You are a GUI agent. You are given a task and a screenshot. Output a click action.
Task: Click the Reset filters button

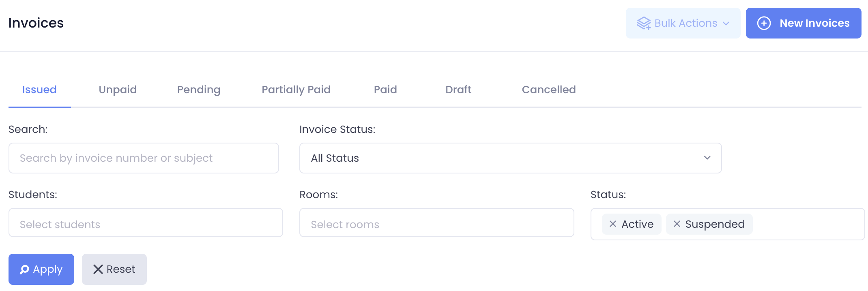[114, 270]
